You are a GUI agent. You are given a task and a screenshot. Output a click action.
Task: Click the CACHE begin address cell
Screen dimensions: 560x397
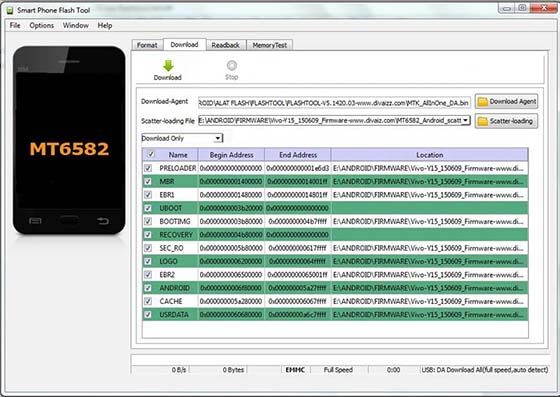pyautogui.click(x=231, y=301)
